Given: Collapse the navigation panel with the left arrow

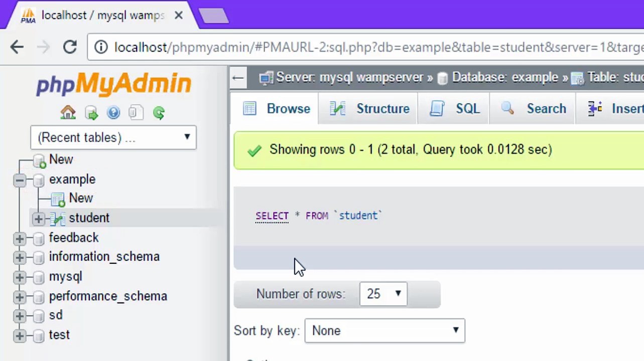Looking at the screenshot, I should [x=238, y=78].
